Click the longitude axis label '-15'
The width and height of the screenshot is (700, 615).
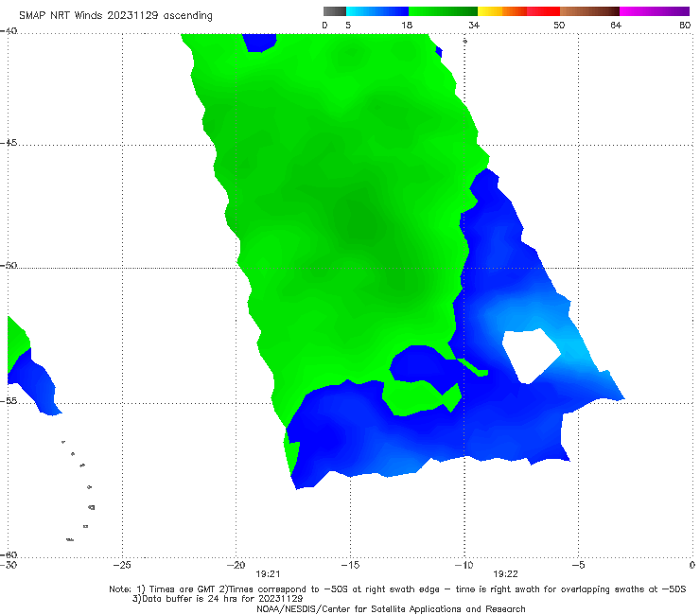pyautogui.click(x=350, y=565)
